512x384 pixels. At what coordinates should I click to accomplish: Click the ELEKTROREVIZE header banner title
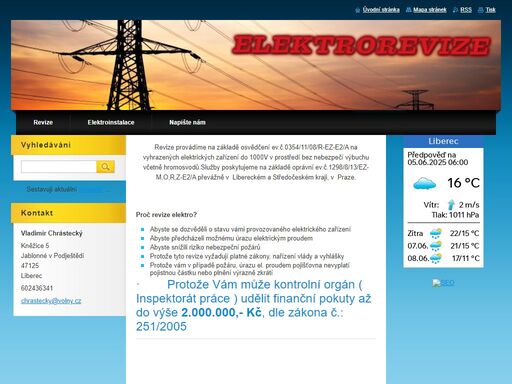tap(361, 46)
